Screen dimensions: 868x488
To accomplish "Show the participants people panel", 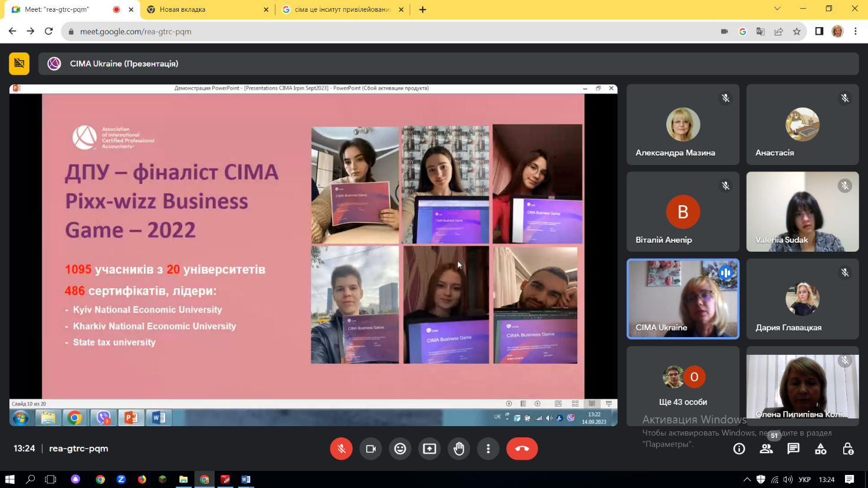I will pos(766,449).
